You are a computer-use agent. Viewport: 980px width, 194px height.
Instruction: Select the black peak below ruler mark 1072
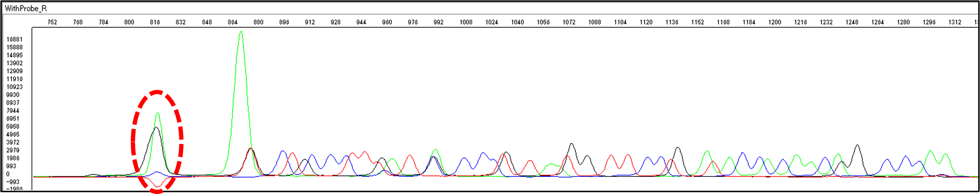tap(572, 144)
